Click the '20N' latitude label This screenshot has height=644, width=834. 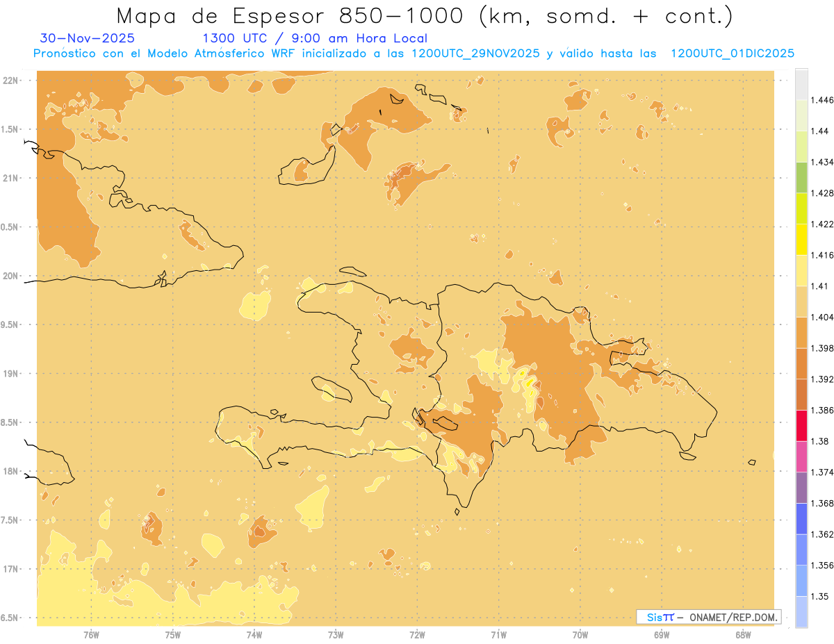pos(10,276)
